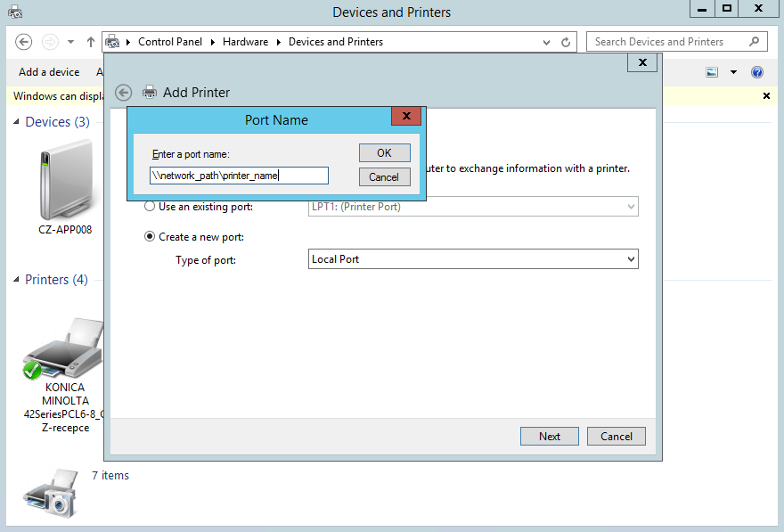Screen dimensions: 784x532
Task: Select the 'Create a new port' radio button
Action: tap(151, 236)
